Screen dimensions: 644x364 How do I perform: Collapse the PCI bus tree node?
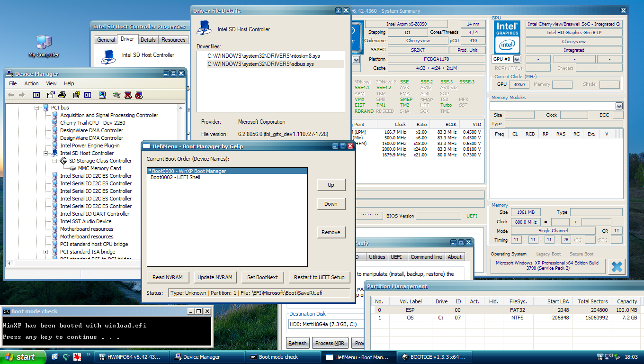(37, 108)
